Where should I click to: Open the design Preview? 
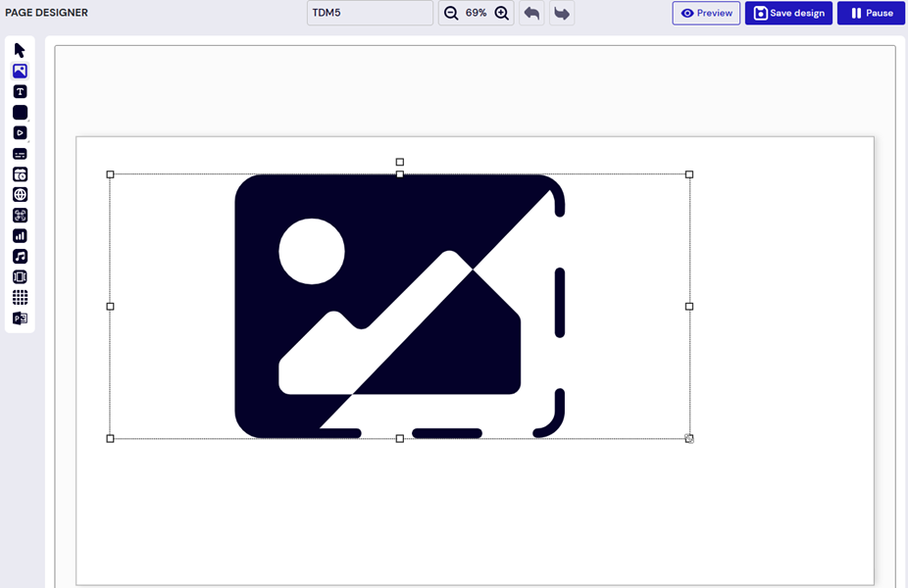tap(706, 13)
